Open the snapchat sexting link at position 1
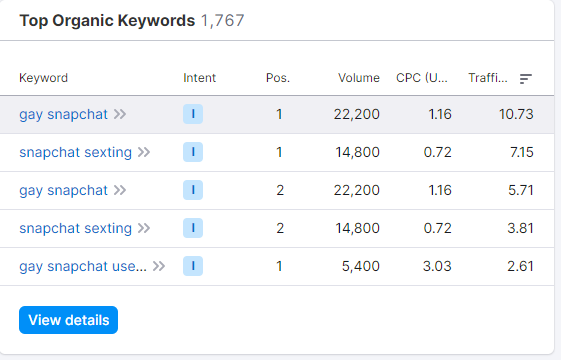561x360 pixels. [x=75, y=152]
